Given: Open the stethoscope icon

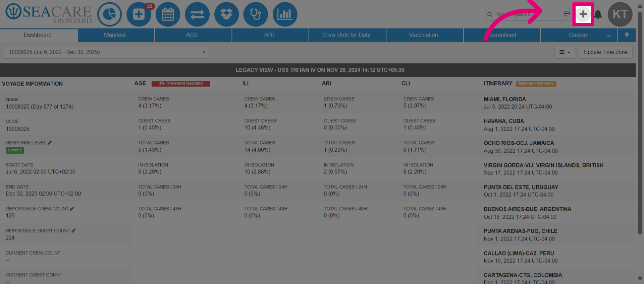Looking at the screenshot, I should coord(256,14).
